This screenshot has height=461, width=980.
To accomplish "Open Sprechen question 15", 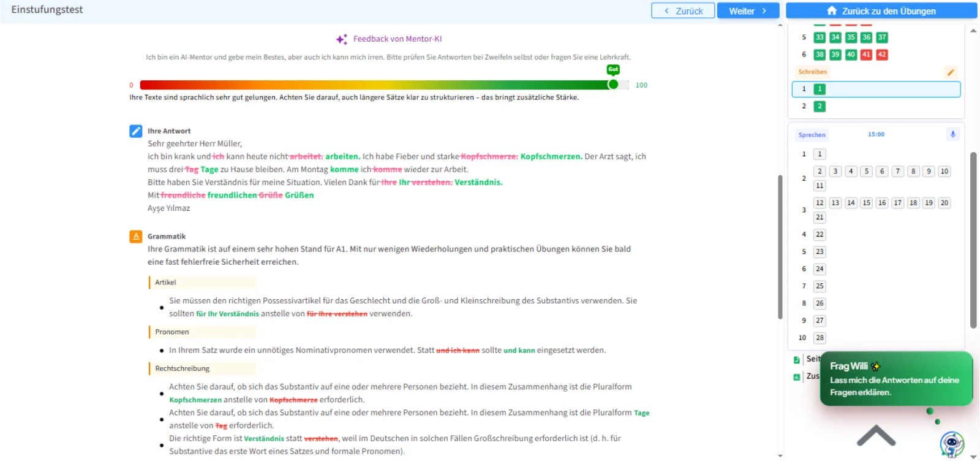I will point(866,203).
